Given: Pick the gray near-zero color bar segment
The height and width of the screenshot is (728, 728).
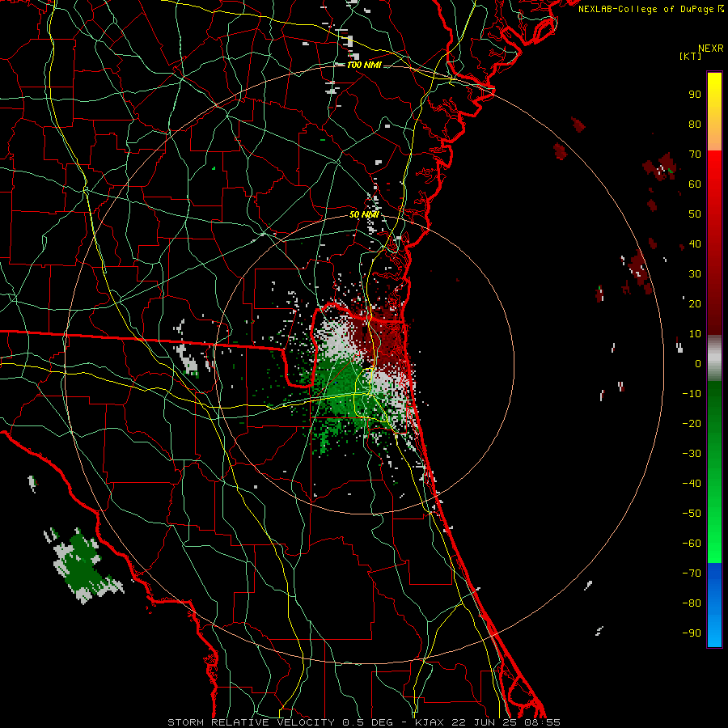Looking at the screenshot, I should point(714,358).
